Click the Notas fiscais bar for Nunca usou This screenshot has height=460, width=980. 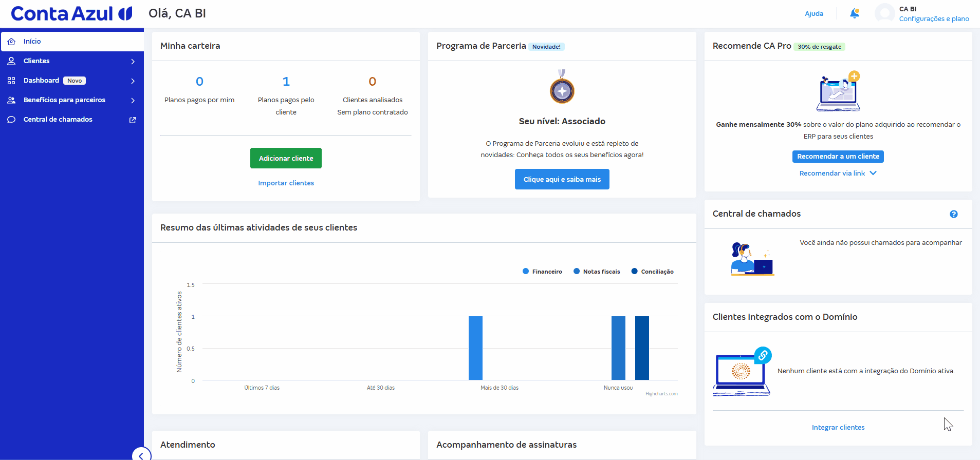point(618,348)
